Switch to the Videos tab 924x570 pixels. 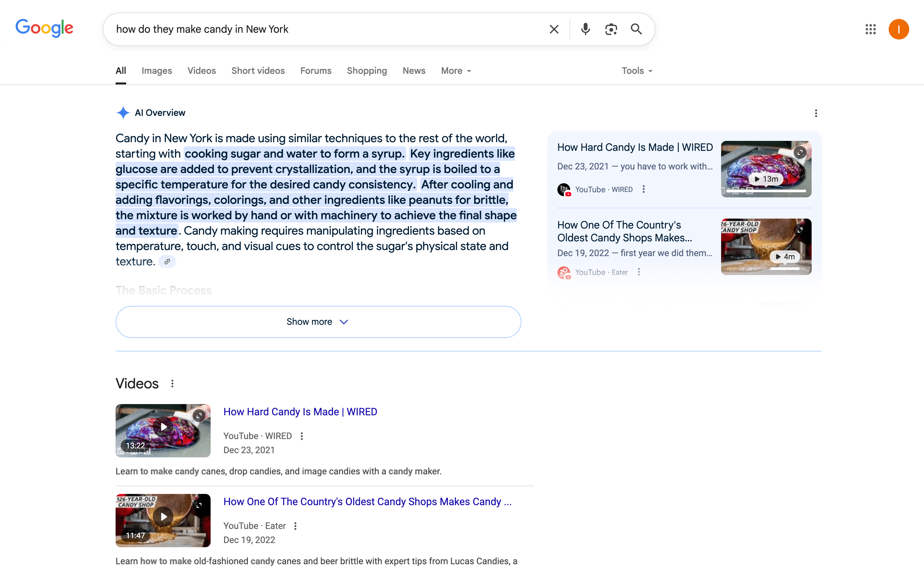201,71
